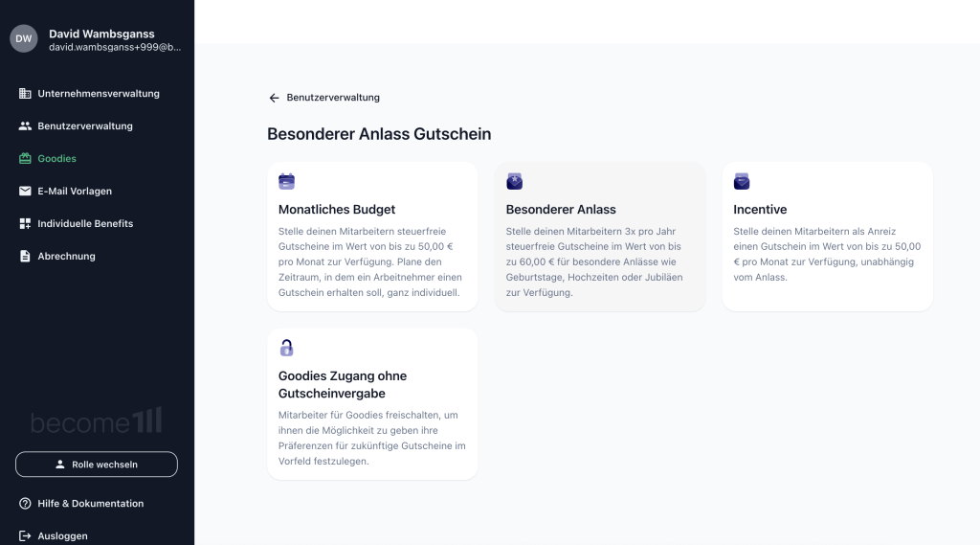Select the Besonderer Anlass card
The width and height of the screenshot is (980, 545).
click(x=600, y=237)
